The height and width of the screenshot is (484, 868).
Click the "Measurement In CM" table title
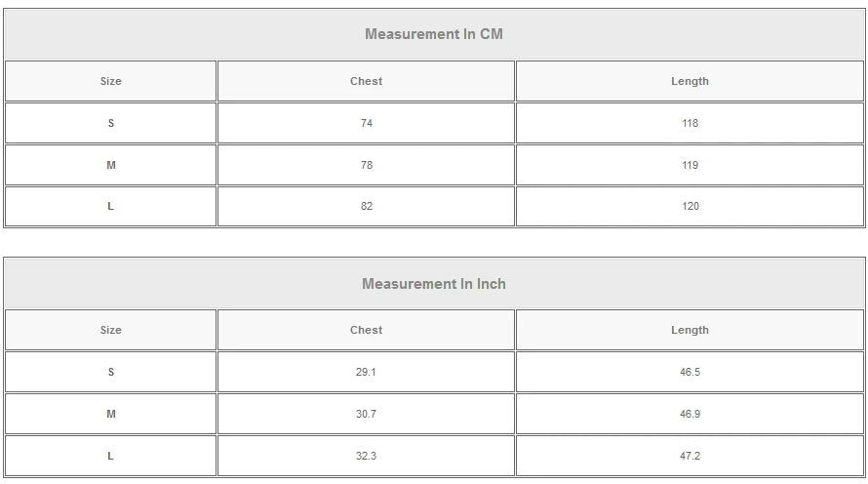434,34
